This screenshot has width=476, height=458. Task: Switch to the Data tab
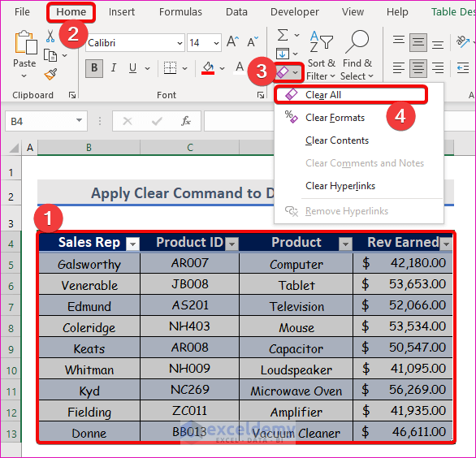(236, 12)
